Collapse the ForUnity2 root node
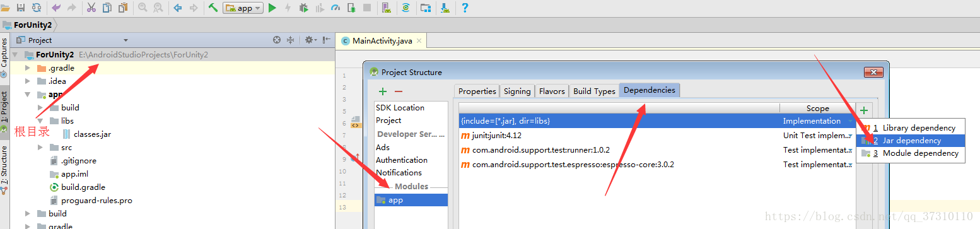Image resolution: width=980 pixels, height=229 pixels. (15, 55)
